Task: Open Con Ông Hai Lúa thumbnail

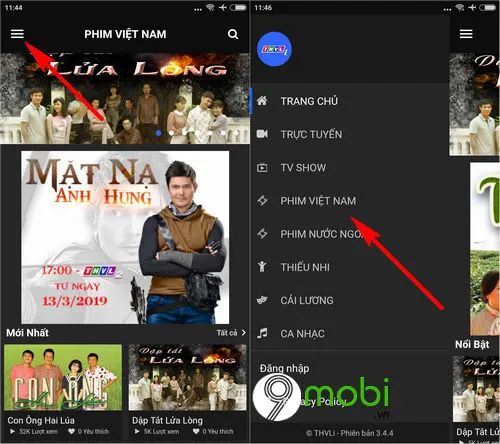Action: (63, 377)
